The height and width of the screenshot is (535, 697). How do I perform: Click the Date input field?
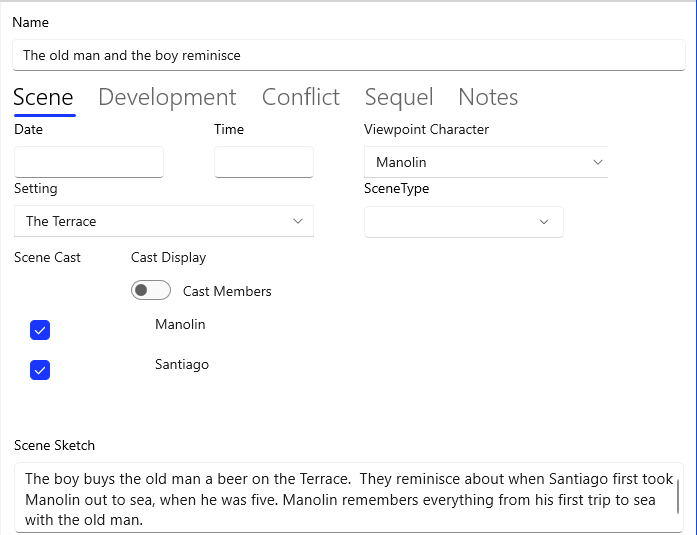89,162
